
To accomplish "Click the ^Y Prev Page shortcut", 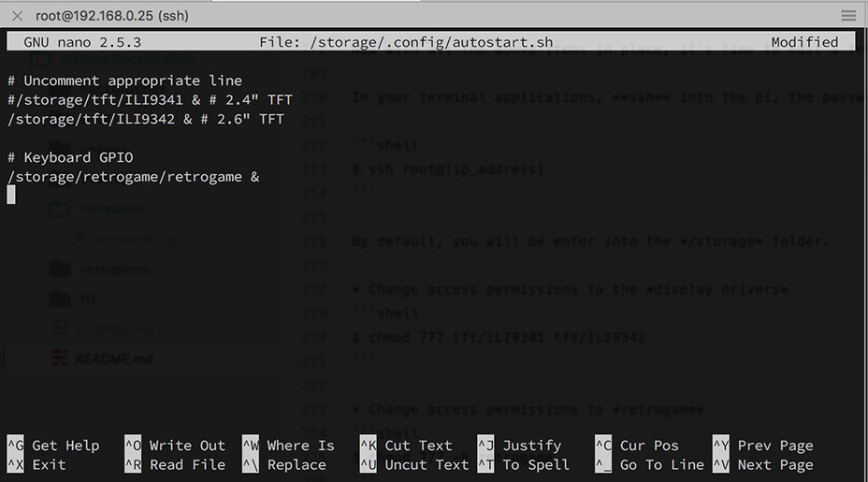I will point(763,445).
